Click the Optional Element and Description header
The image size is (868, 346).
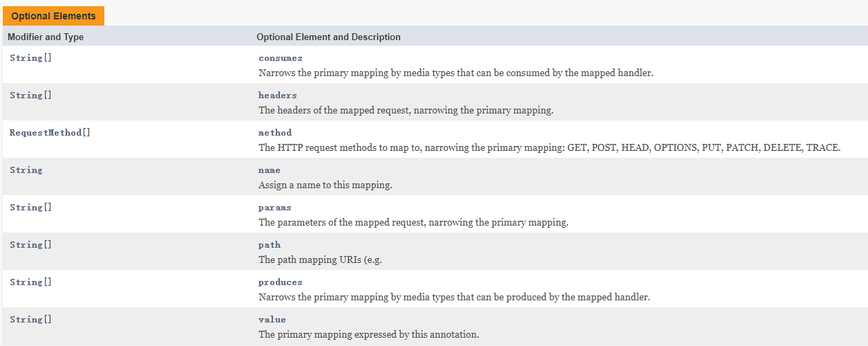(328, 37)
